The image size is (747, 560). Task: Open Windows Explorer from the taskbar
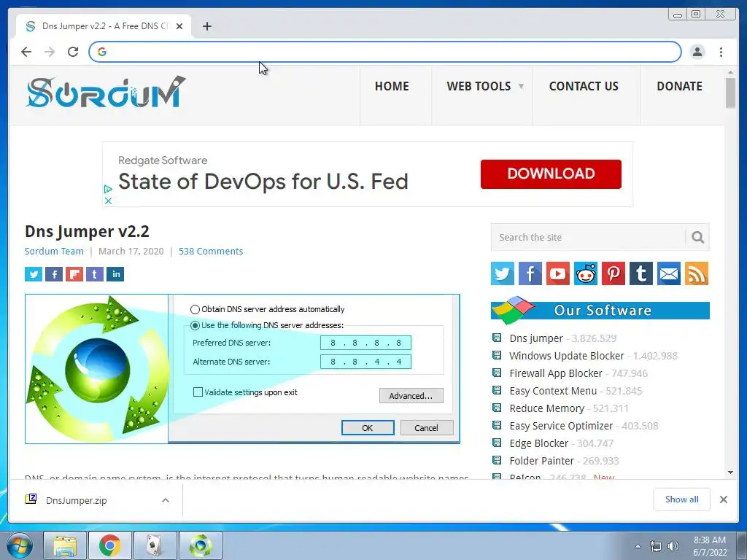click(65, 545)
